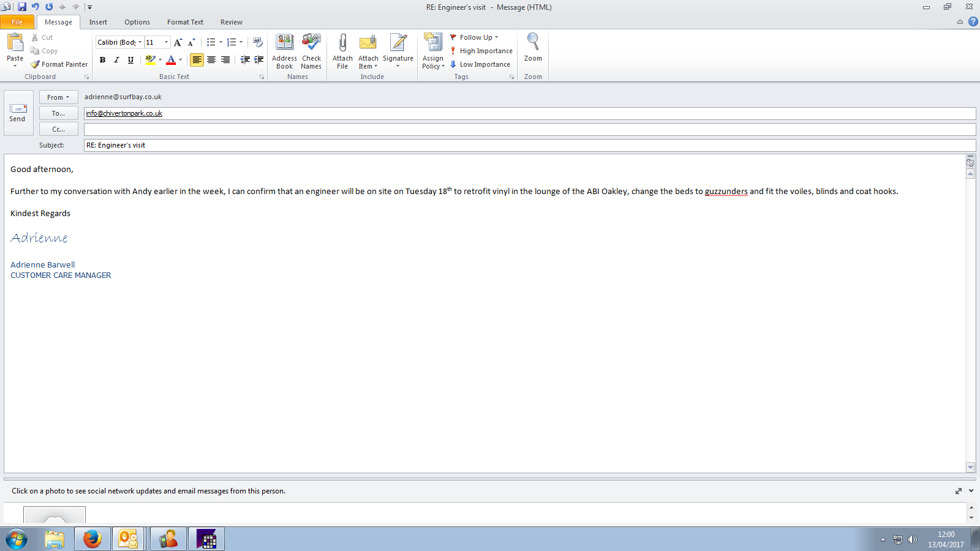
Task: Open Firefox from the taskbar
Action: click(92, 539)
